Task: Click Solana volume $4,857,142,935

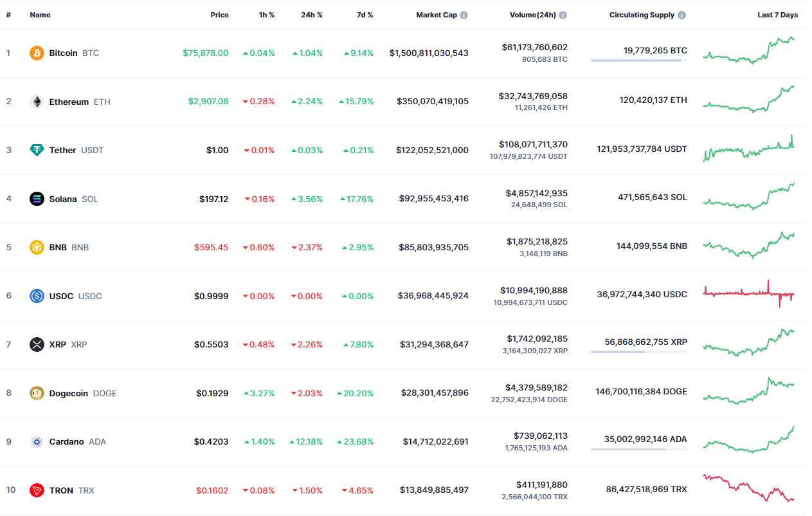Action: [x=537, y=193]
